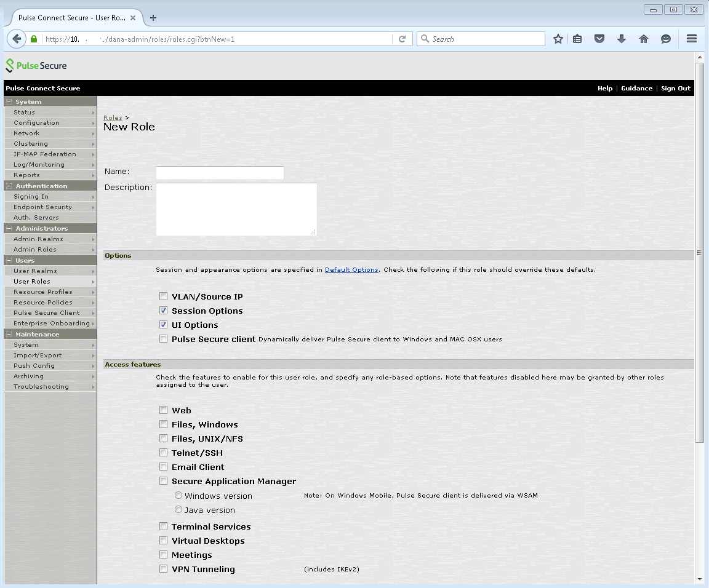Click the Default Options link

point(351,270)
